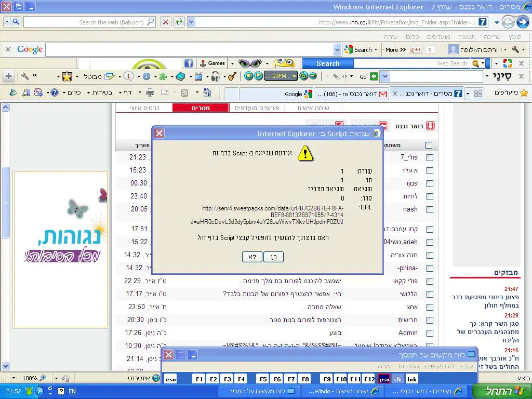Click the Facebook icon in the toolbar
Image resolution: width=532 pixels, height=399 pixels.
coord(189,63)
